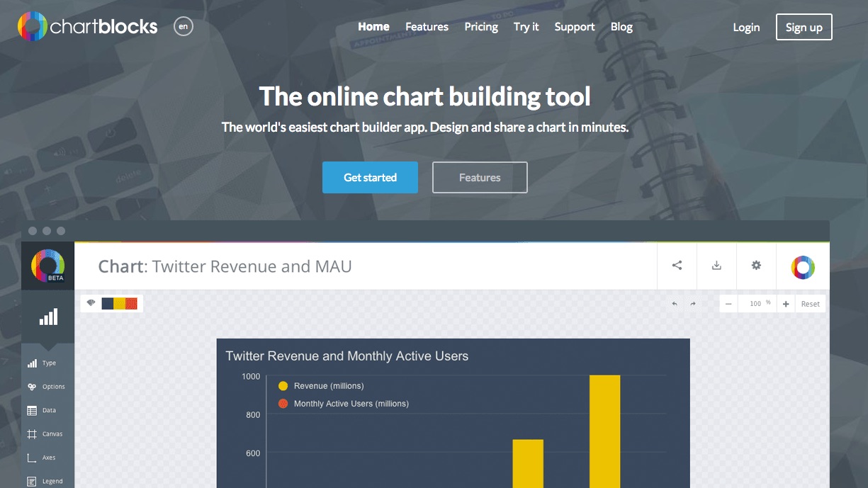Click the 100% zoom level field

tap(757, 303)
